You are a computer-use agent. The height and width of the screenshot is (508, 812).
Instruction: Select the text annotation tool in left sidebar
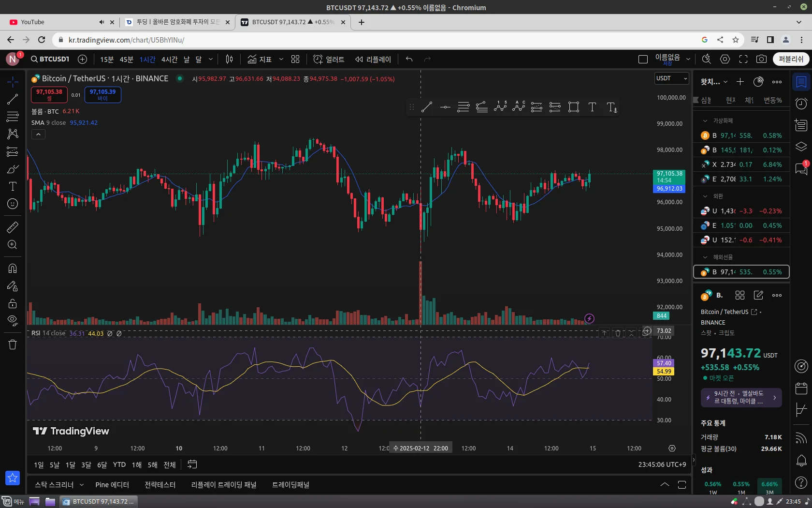(13, 186)
